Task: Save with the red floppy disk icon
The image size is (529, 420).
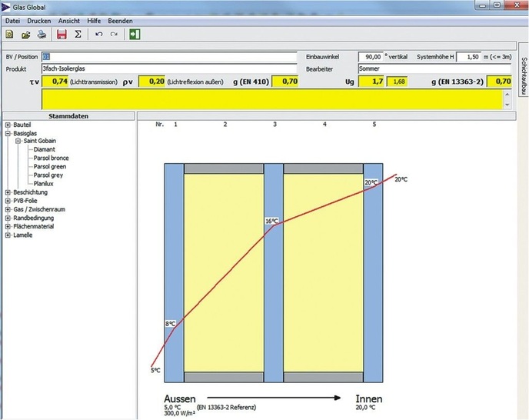Action: click(62, 35)
